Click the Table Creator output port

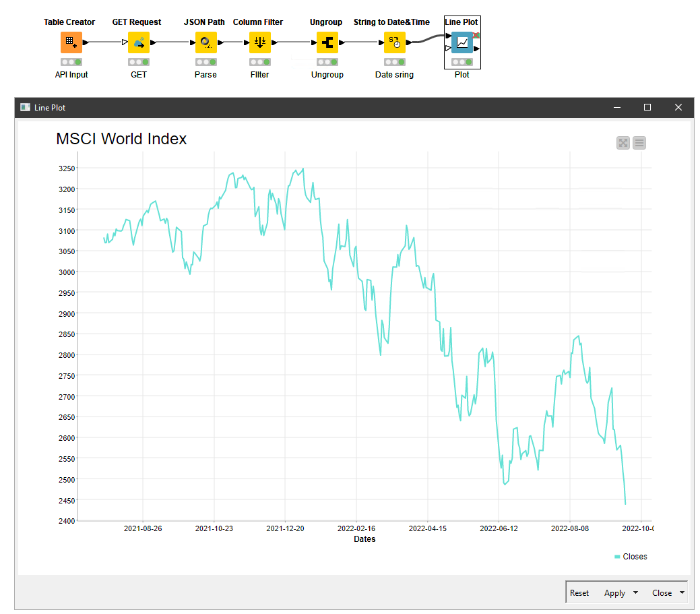point(86,42)
